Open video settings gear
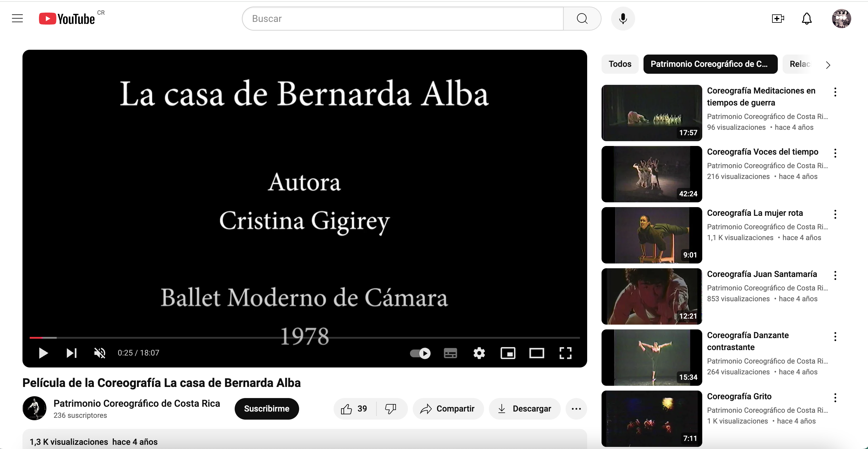Image resolution: width=868 pixels, height=449 pixels. coord(479,353)
